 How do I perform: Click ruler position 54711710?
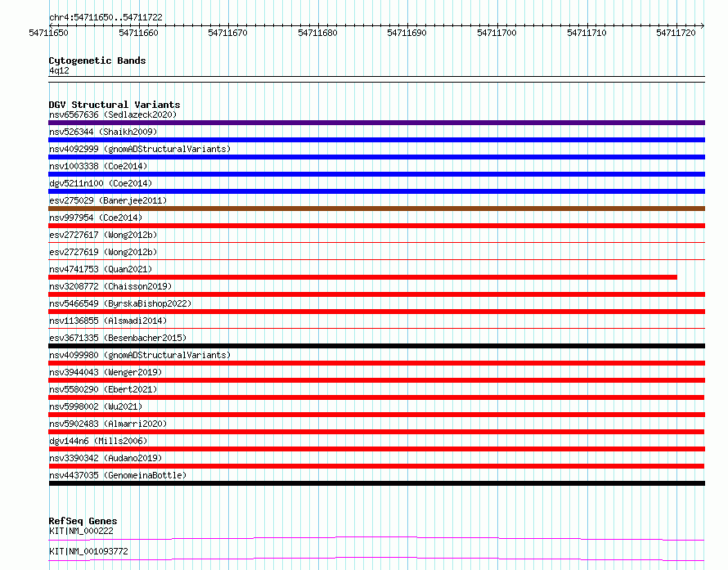click(x=586, y=33)
